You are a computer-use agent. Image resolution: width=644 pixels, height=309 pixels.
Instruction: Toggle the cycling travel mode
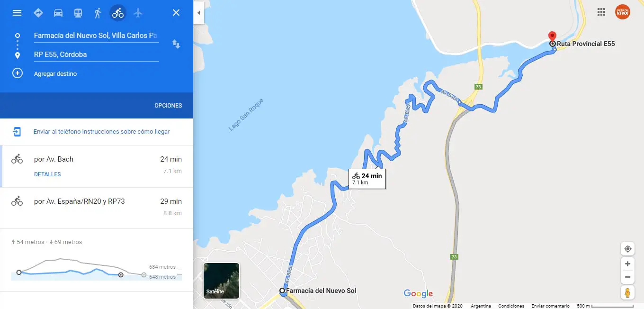coord(118,13)
